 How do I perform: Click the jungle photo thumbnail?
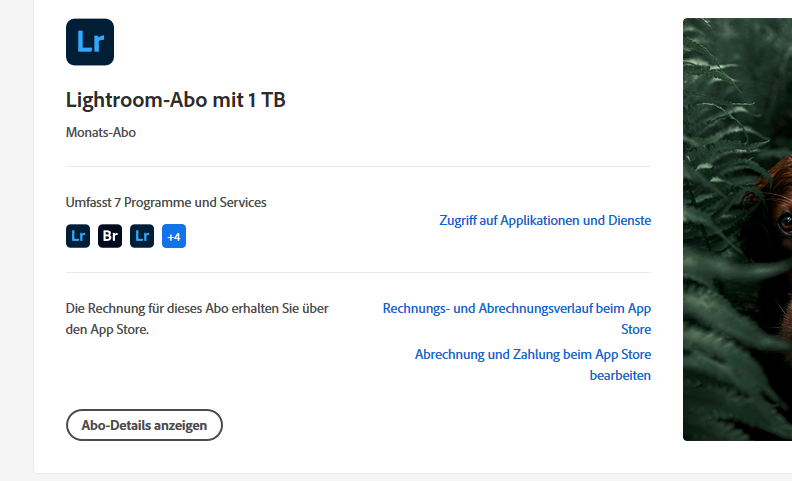coord(737,229)
